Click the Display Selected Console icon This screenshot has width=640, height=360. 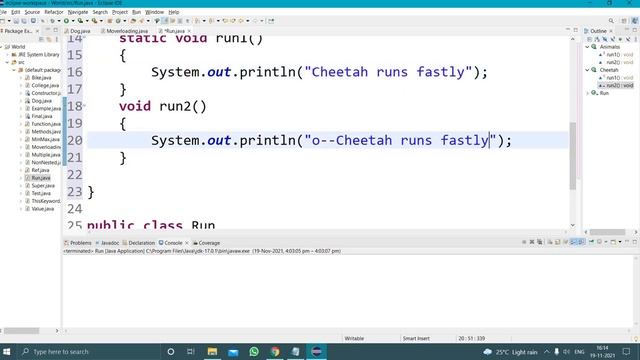point(600,242)
